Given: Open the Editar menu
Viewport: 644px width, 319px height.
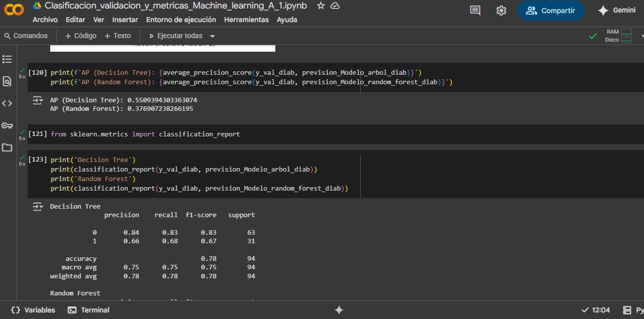Looking at the screenshot, I should pyautogui.click(x=75, y=20).
